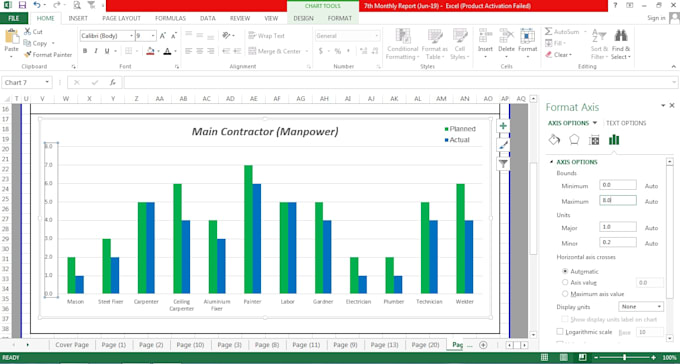Image resolution: width=680 pixels, height=364 pixels.
Task: Enable the Logarithmic scale checkbox
Action: click(x=560, y=332)
